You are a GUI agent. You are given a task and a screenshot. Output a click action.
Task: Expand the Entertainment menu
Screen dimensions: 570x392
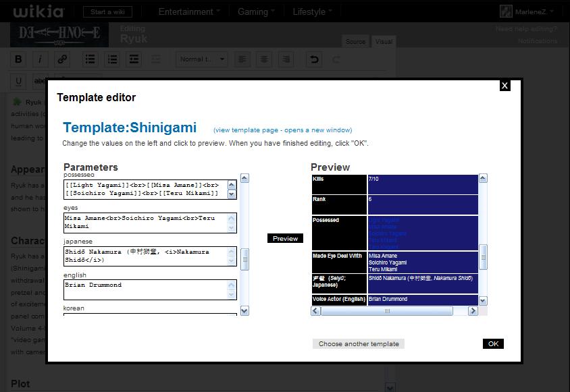tap(189, 11)
